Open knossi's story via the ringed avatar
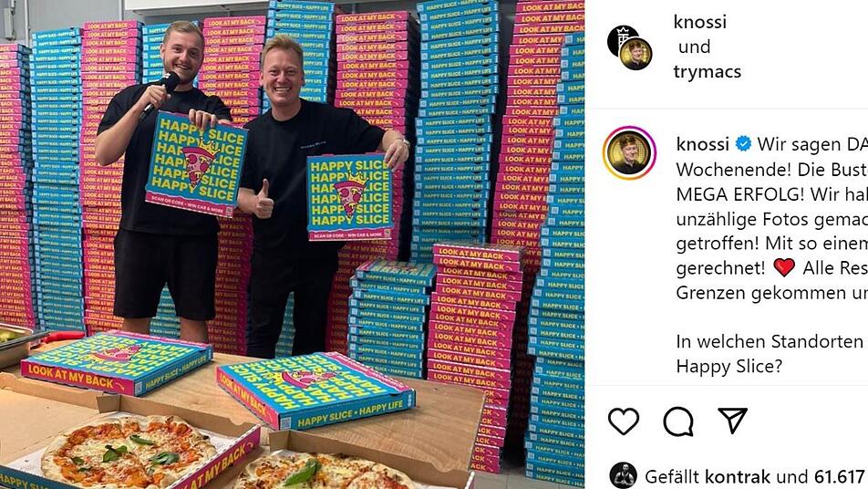Image resolution: width=868 pixels, height=489 pixels. [629, 153]
